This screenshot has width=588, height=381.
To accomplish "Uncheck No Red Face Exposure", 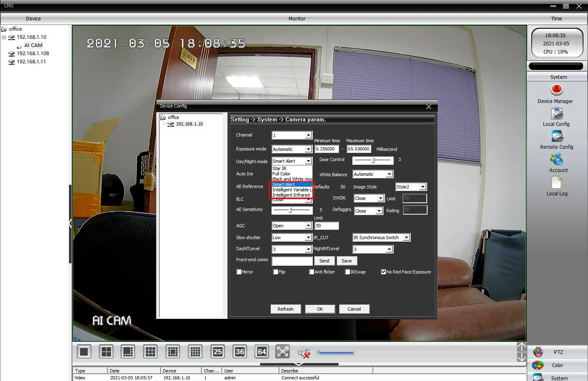I will [x=383, y=272].
